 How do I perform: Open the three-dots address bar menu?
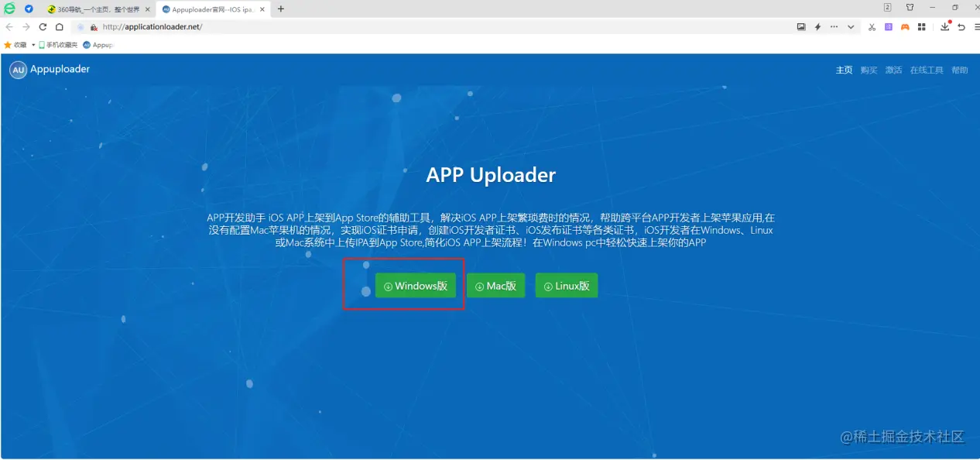point(834,26)
